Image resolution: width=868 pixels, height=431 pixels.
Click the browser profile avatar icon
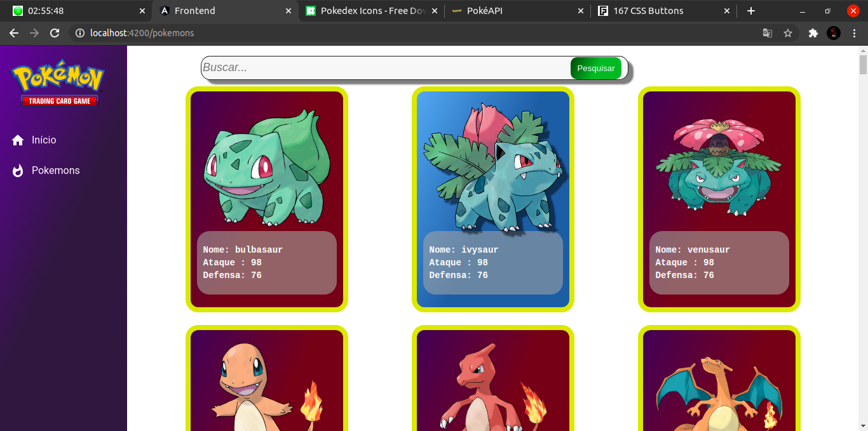coord(834,33)
